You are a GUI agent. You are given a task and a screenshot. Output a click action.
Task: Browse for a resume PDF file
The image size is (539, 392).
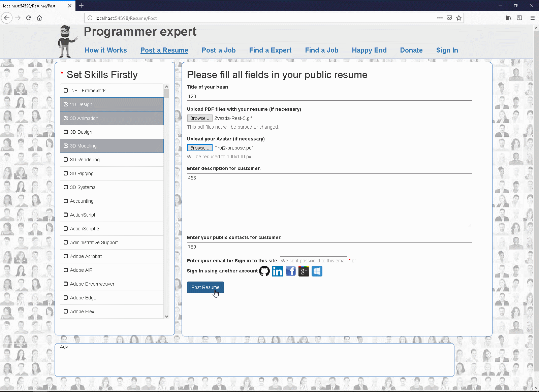pyautogui.click(x=200, y=118)
